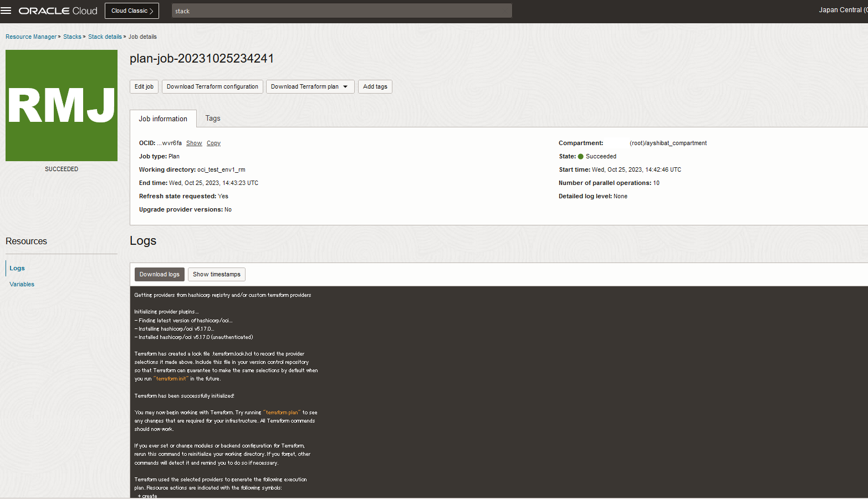The height and width of the screenshot is (499, 868).
Task: Click the Download logs button
Action: pyautogui.click(x=160, y=274)
